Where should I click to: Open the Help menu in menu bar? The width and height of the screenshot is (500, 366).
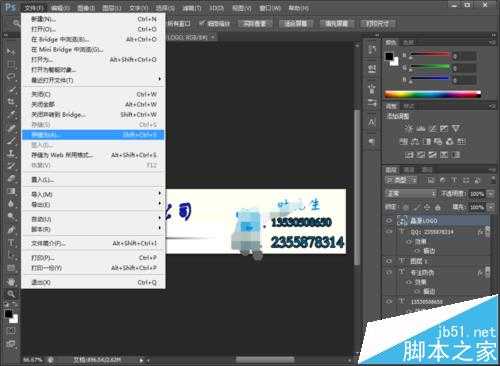pyautogui.click(x=299, y=8)
